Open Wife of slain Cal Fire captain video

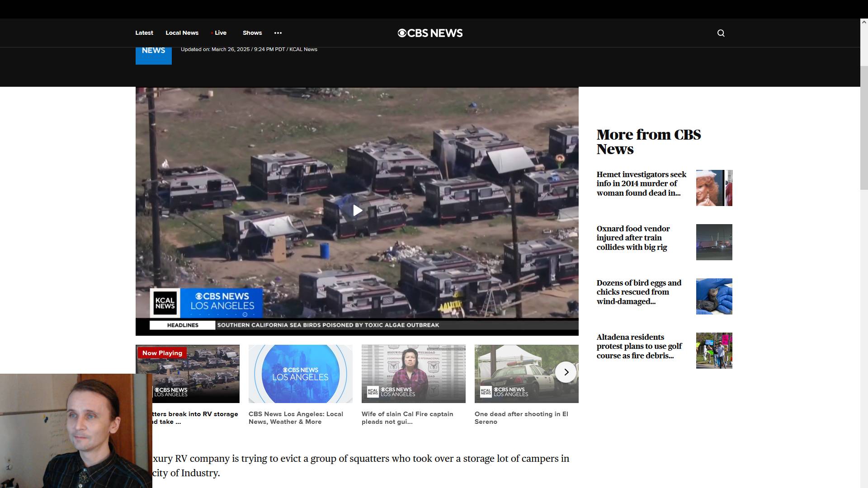407,418
